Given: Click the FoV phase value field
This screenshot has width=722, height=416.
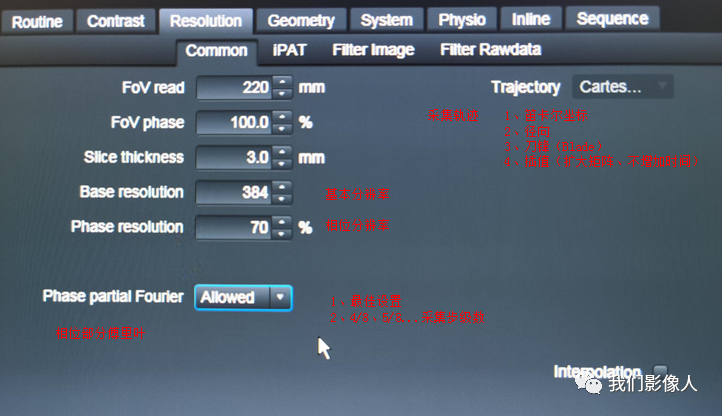Looking at the screenshot, I should click(234, 123).
